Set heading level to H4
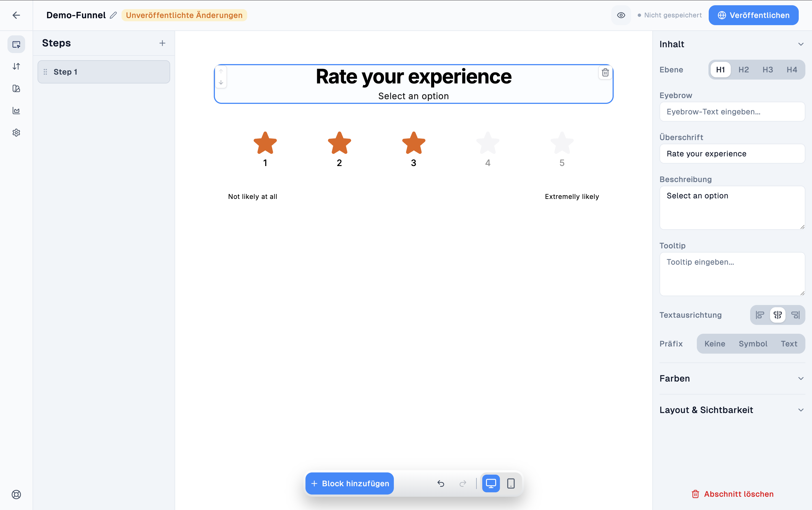This screenshot has width=812, height=510. pyautogui.click(x=792, y=70)
